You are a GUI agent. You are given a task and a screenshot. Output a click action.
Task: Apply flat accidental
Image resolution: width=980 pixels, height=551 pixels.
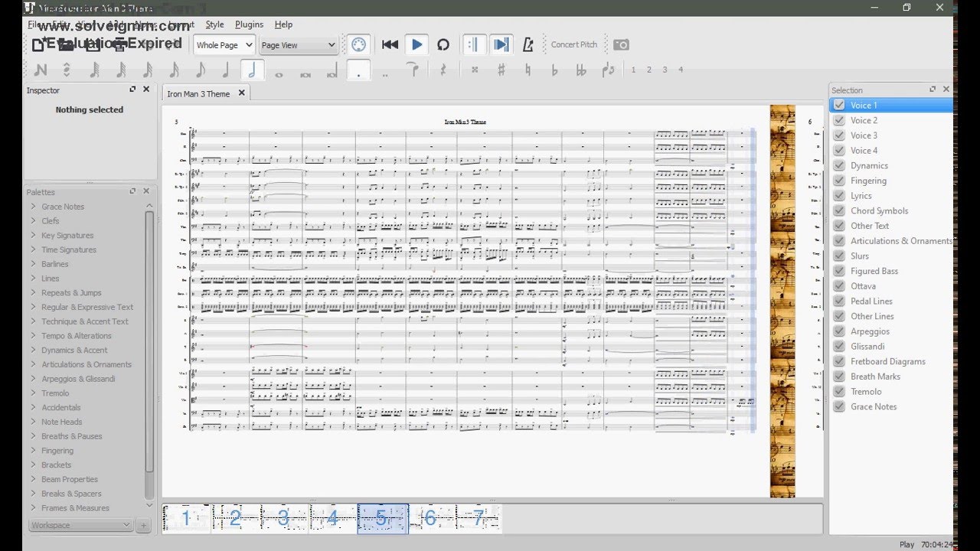pos(554,70)
